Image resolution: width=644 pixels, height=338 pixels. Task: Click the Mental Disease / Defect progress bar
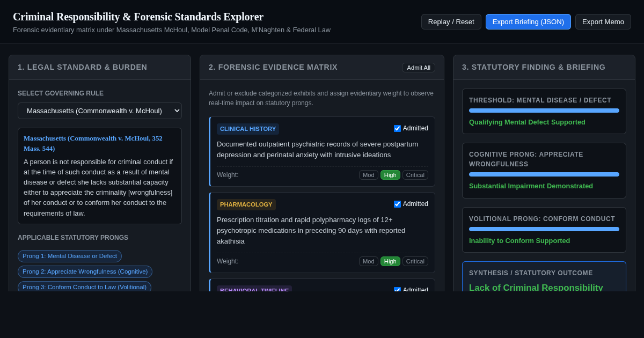(x=544, y=111)
